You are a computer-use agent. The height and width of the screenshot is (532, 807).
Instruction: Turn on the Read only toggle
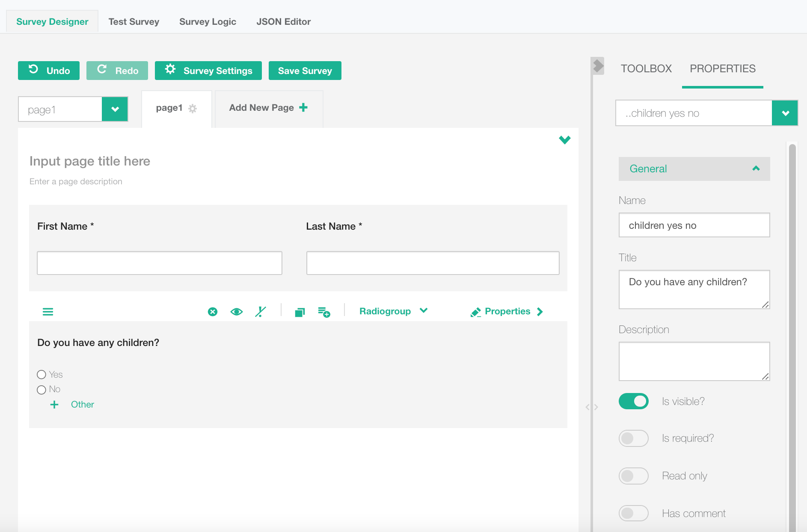[x=633, y=476]
